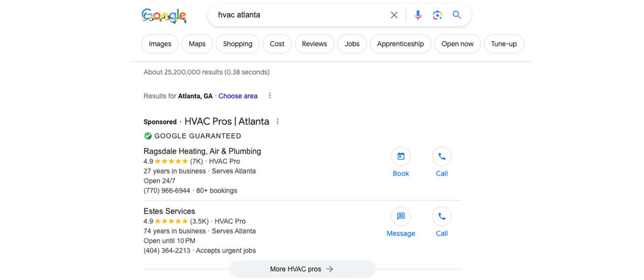
Task: Open Google Lens camera search
Action: pyautogui.click(x=437, y=14)
